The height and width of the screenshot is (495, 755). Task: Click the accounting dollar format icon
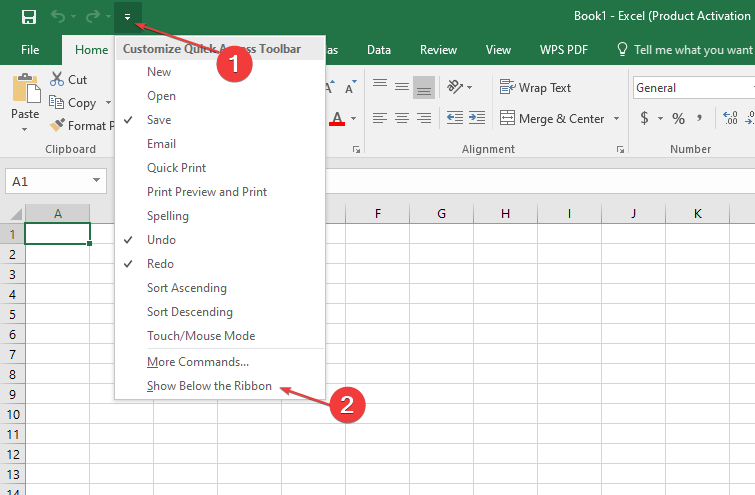[645, 118]
